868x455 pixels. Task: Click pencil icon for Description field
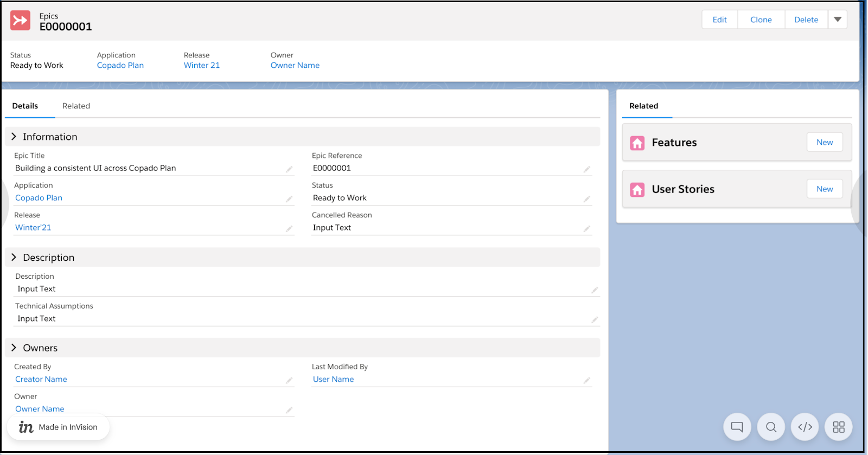coord(595,290)
